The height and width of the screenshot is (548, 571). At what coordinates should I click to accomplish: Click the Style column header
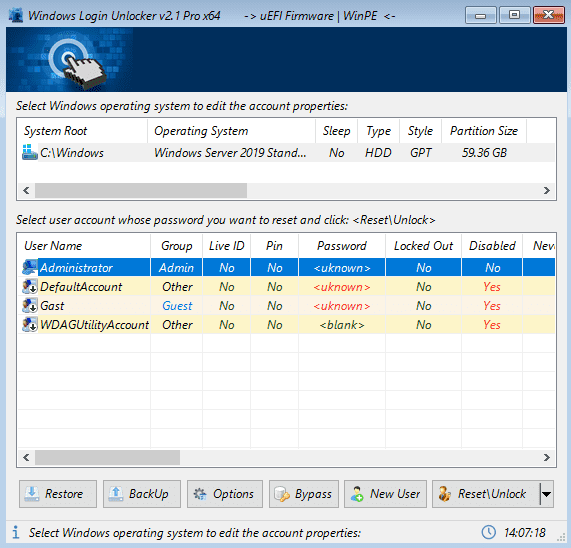[420, 131]
